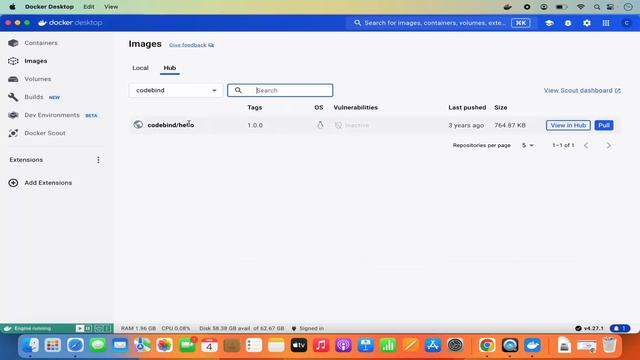The width and height of the screenshot is (640, 360).
Task: Click the notifications bell badge in status bar
Action: pyautogui.click(x=620, y=328)
